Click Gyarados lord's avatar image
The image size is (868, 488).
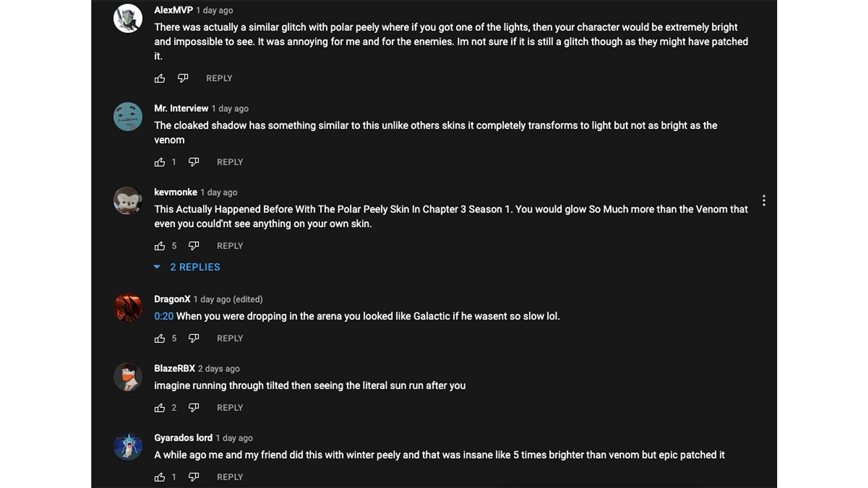pyautogui.click(x=128, y=446)
